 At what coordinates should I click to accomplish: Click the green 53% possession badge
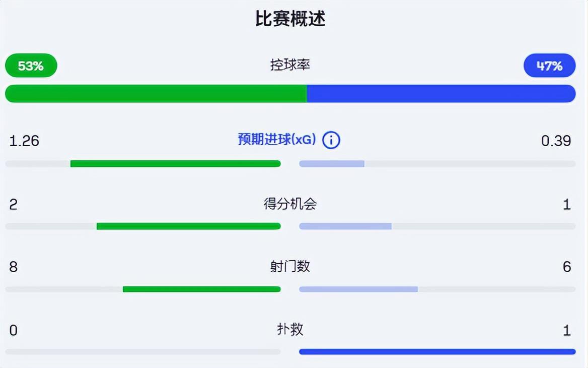(x=31, y=66)
